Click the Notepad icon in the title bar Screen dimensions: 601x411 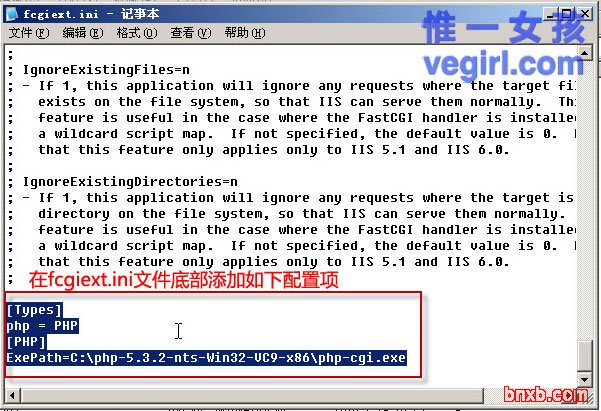click(11, 14)
